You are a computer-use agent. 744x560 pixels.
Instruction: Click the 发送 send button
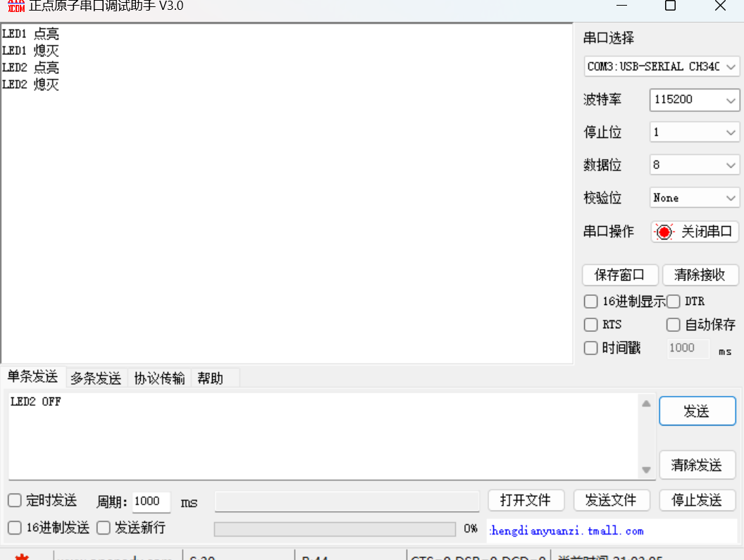[697, 411]
